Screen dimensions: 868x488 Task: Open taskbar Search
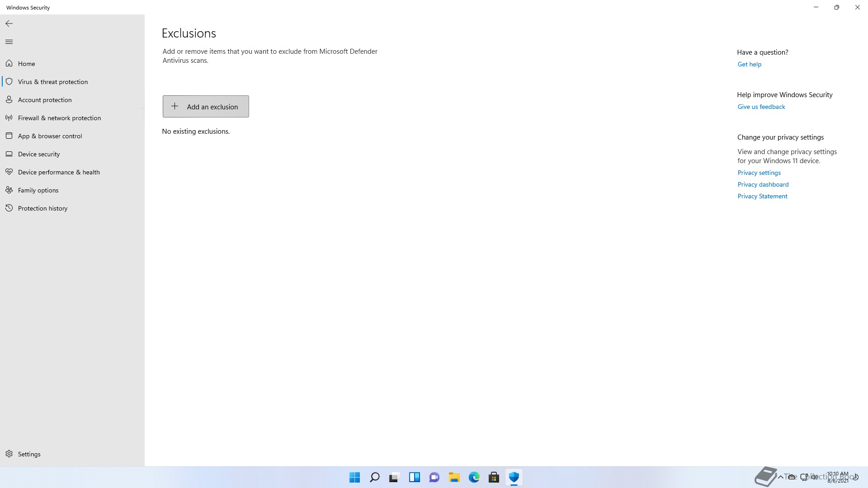[x=375, y=477]
